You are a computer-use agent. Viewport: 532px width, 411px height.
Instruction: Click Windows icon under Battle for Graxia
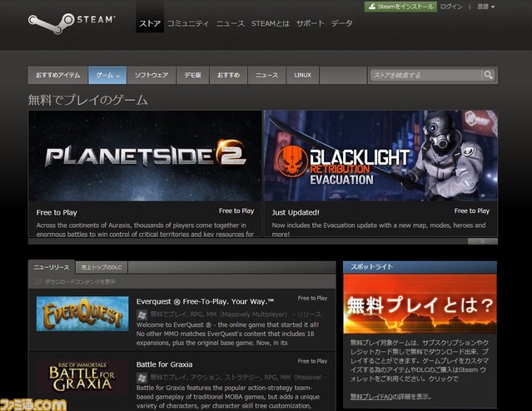point(142,378)
